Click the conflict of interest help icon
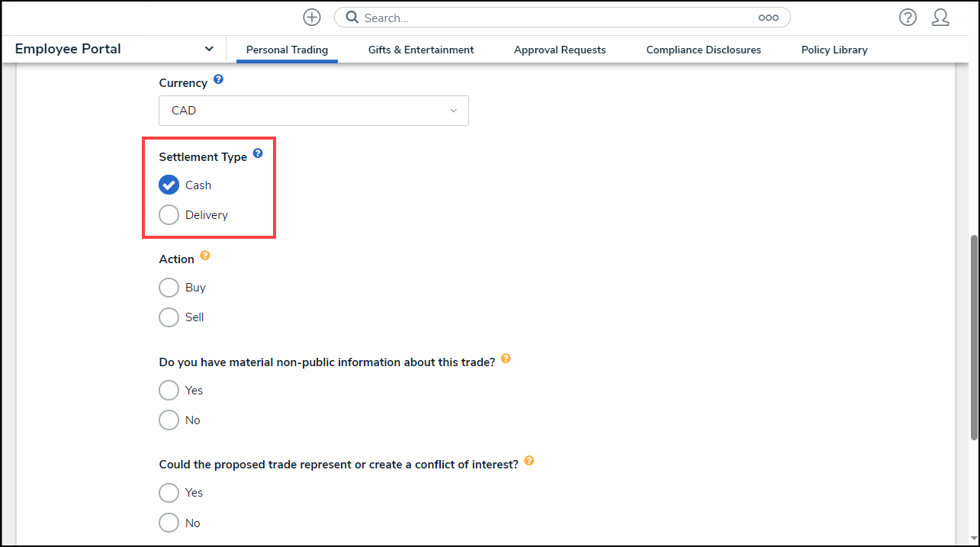The width and height of the screenshot is (980, 547). coord(529,461)
